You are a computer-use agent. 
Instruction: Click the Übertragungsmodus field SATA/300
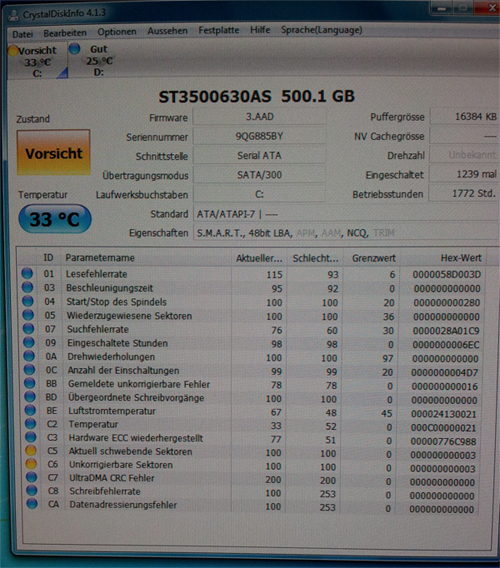[x=259, y=175]
